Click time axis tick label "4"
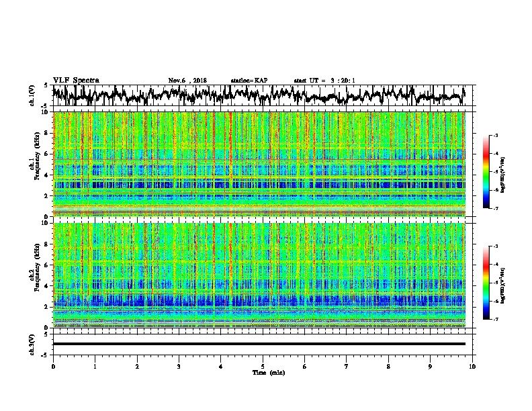The height and width of the screenshot is (411, 532). (x=220, y=367)
